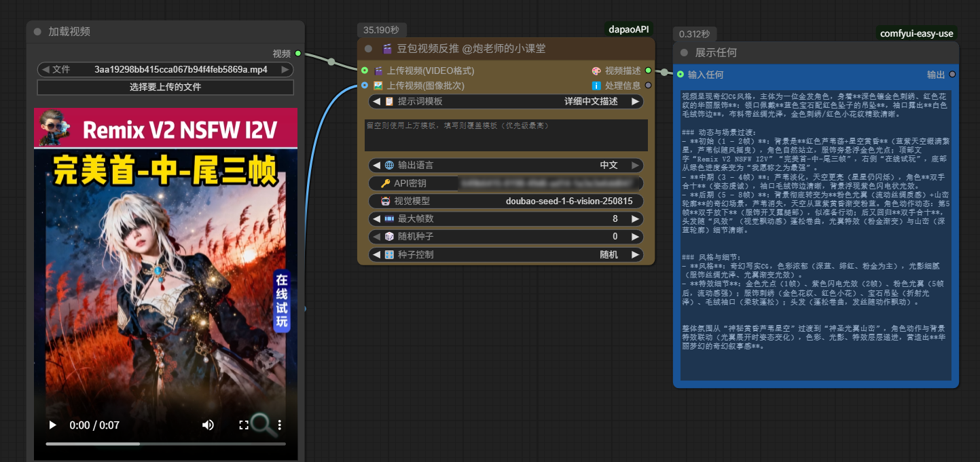Click the 35.190秒 execution time label
The width and height of the screenshot is (980, 462).
tap(381, 30)
